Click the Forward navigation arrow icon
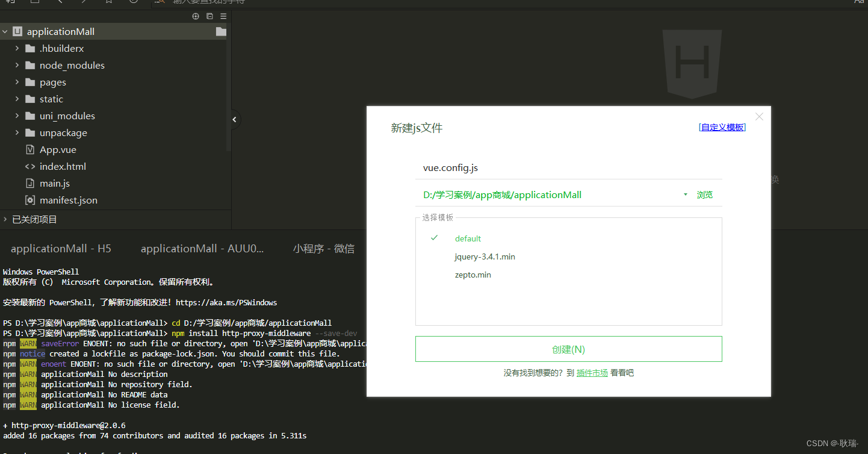868x454 pixels. click(x=84, y=2)
